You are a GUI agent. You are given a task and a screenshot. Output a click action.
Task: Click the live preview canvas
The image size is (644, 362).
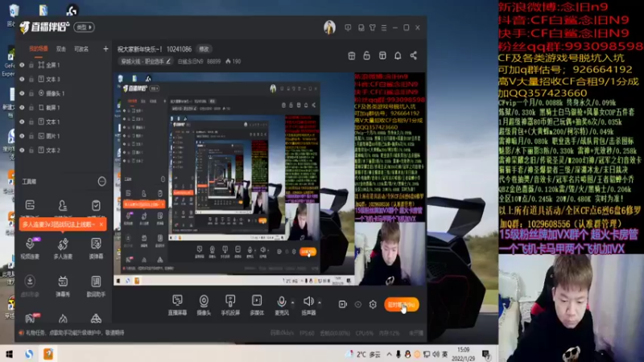[270, 179]
